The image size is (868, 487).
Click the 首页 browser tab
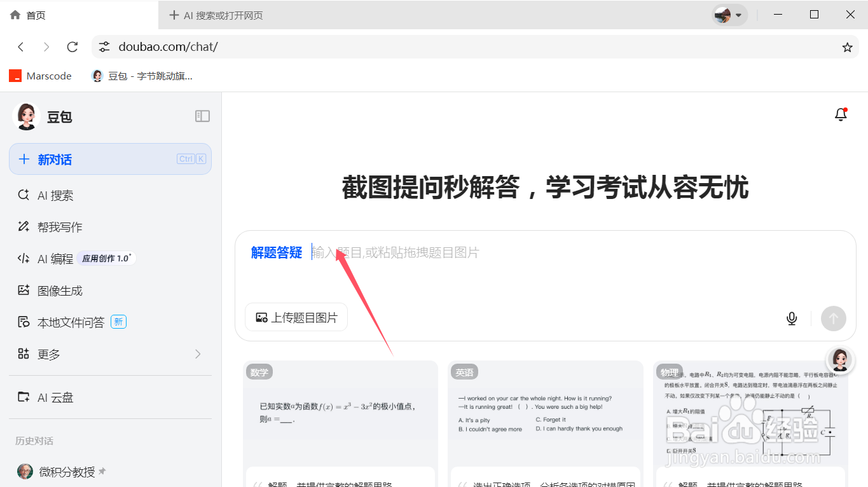79,15
